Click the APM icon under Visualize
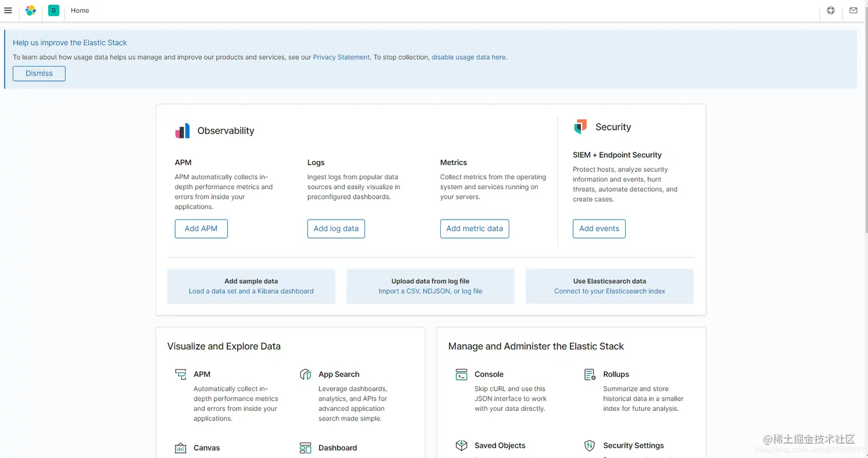The height and width of the screenshot is (458, 868). (x=181, y=375)
